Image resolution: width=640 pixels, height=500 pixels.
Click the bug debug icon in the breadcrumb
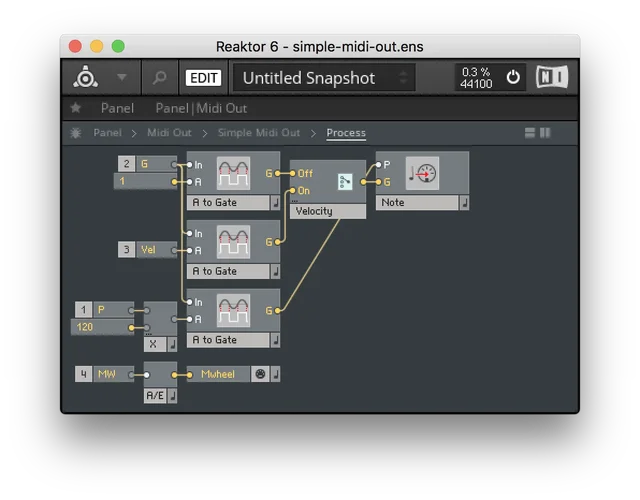(x=76, y=133)
